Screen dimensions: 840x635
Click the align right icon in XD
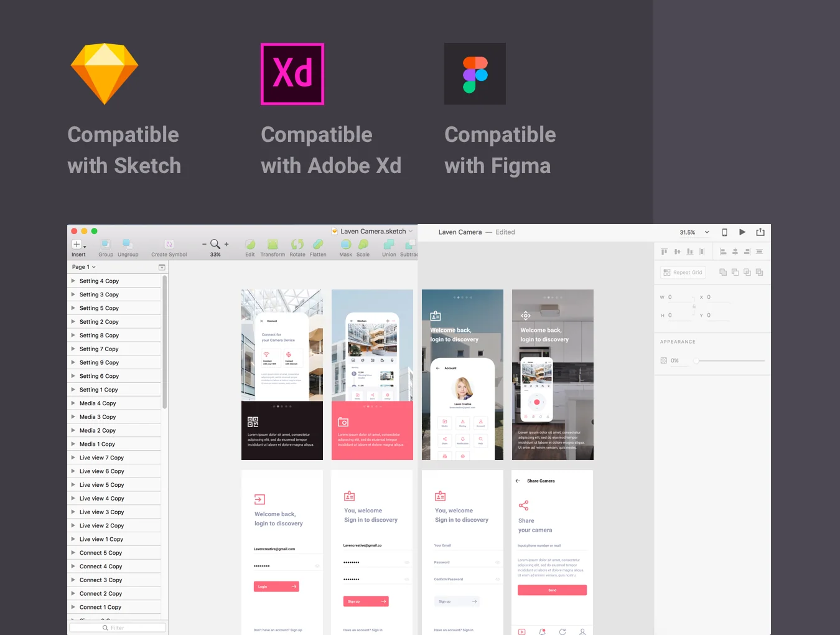[x=747, y=252]
